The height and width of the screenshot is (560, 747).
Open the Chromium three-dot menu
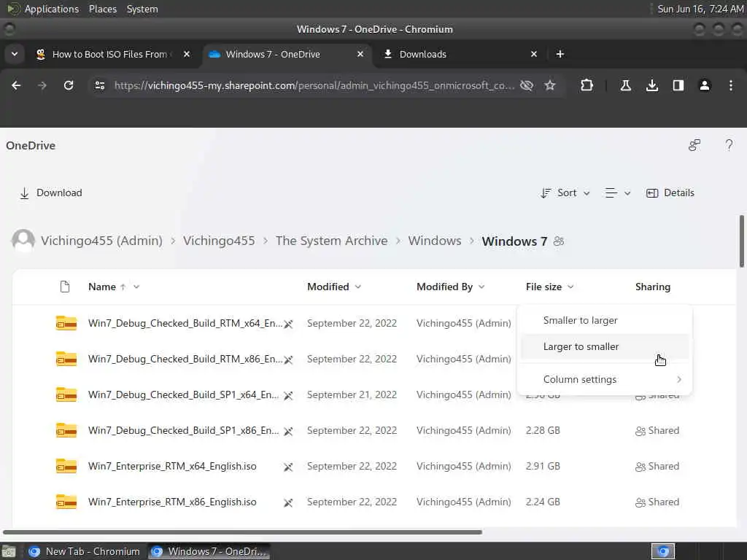[x=731, y=85]
